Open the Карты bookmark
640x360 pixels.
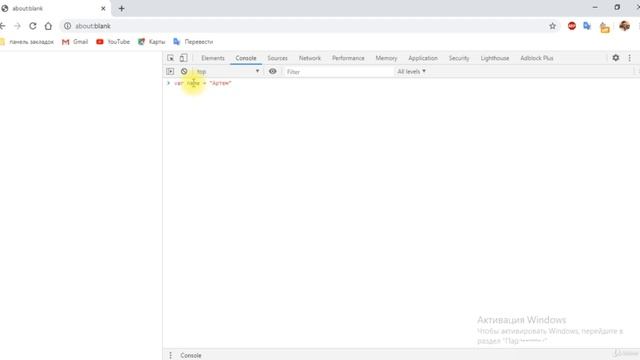(151, 42)
